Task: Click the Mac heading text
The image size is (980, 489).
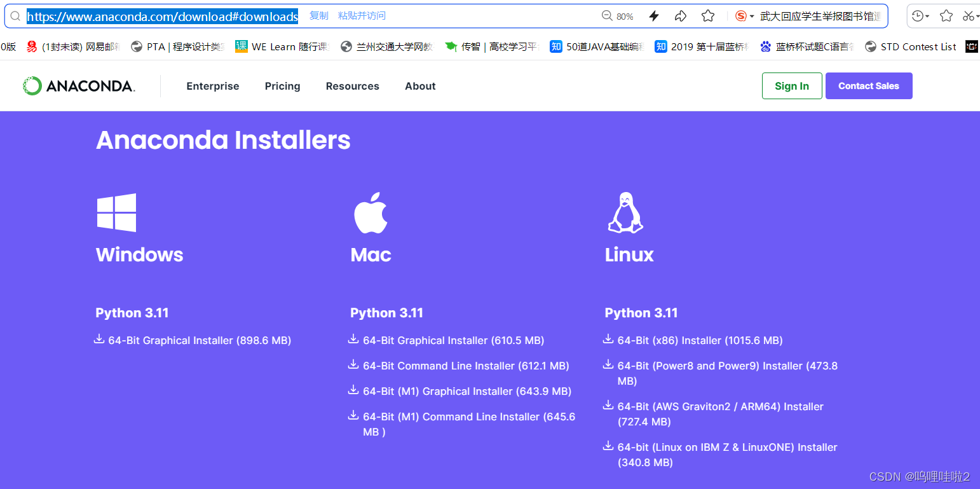Action: click(x=371, y=254)
